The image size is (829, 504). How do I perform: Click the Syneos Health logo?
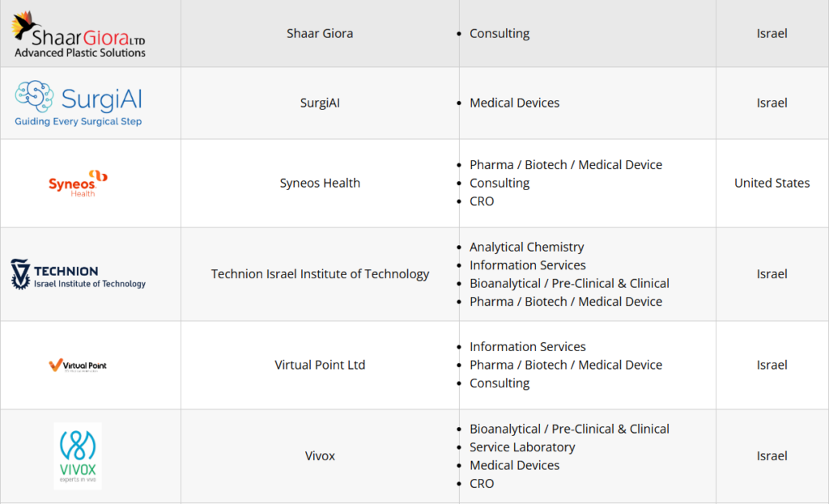point(79,183)
